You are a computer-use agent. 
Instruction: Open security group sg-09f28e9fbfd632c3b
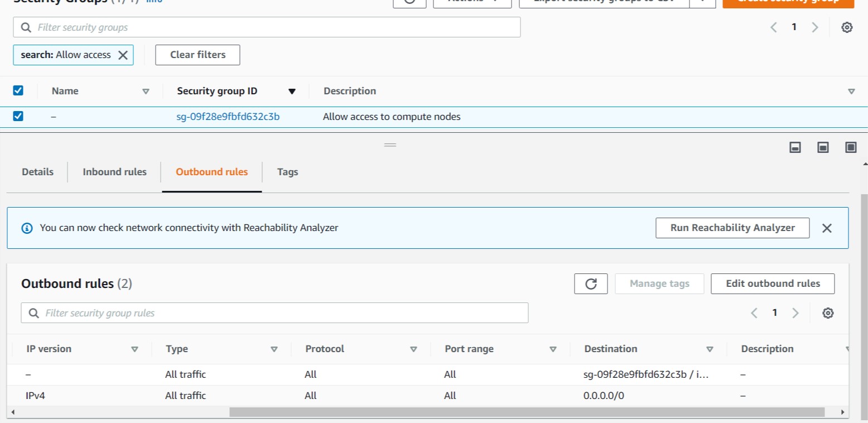228,116
